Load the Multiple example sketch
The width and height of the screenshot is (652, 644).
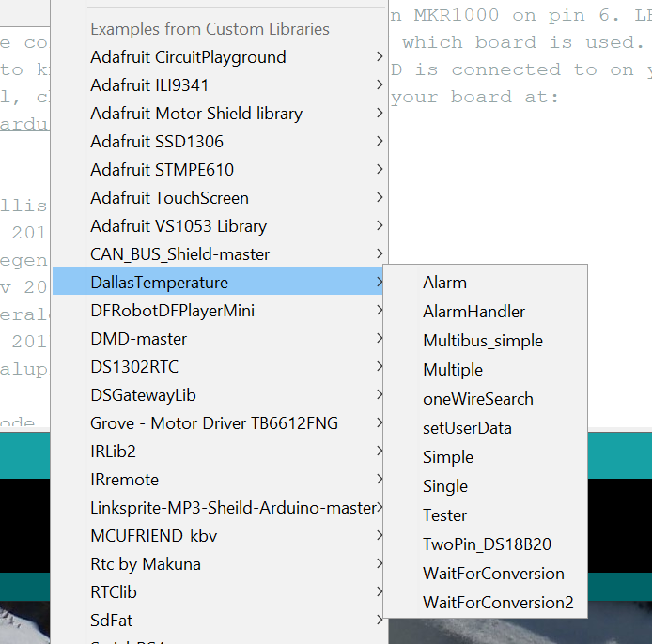486,370
